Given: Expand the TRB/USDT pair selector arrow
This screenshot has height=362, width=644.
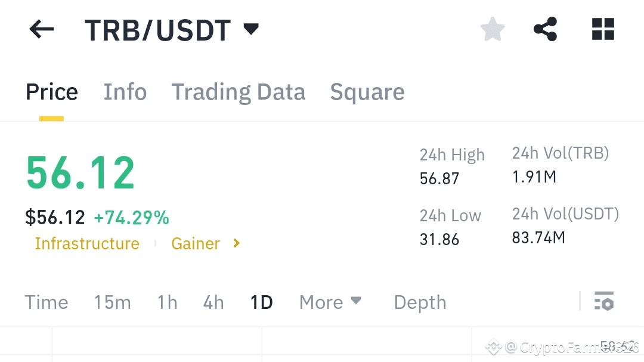Looking at the screenshot, I should pyautogui.click(x=251, y=29).
